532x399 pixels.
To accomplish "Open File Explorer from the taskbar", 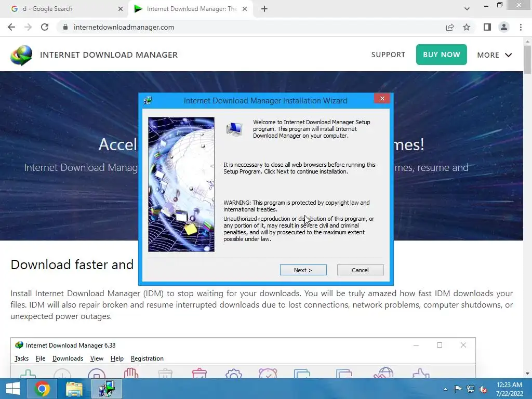I will tap(74, 389).
